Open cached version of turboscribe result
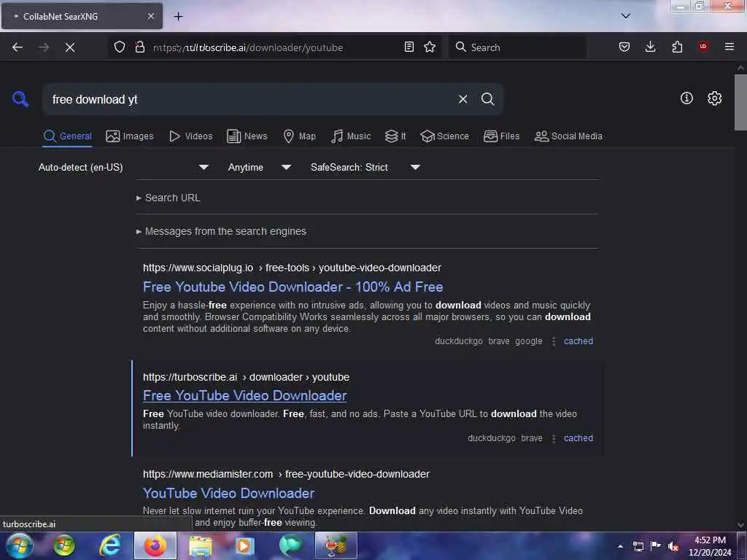The width and height of the screenshot is (747, 560). pyautogui.click(x=578, y=438)
